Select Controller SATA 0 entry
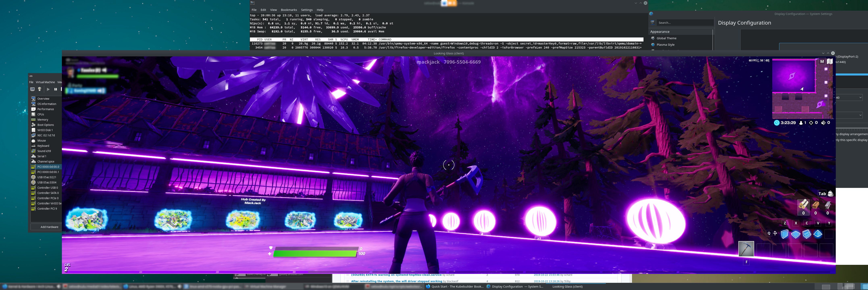Viewport: 868px width, 290px height. coord(46,193)
